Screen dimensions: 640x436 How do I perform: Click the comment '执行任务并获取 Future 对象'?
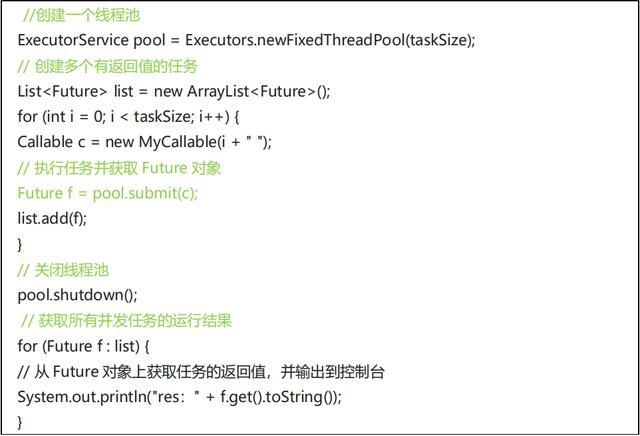pyautogui.click(x=133, y=167)
